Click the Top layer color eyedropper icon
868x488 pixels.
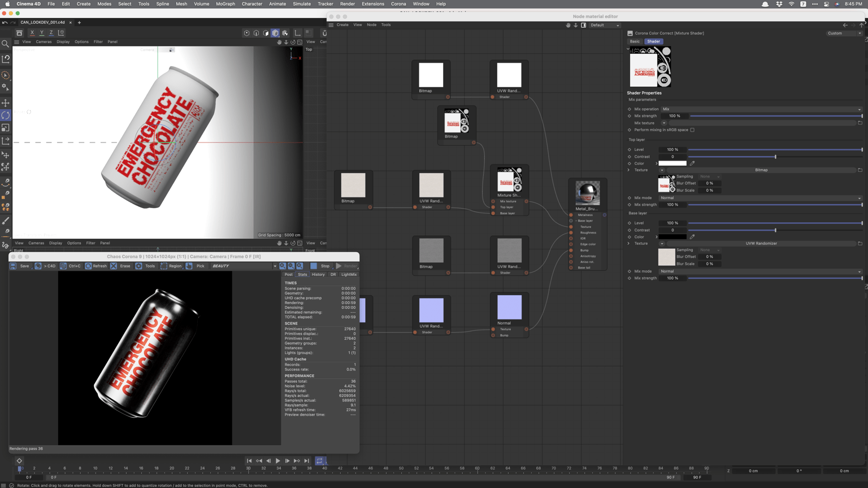click(x=692, y=163)
